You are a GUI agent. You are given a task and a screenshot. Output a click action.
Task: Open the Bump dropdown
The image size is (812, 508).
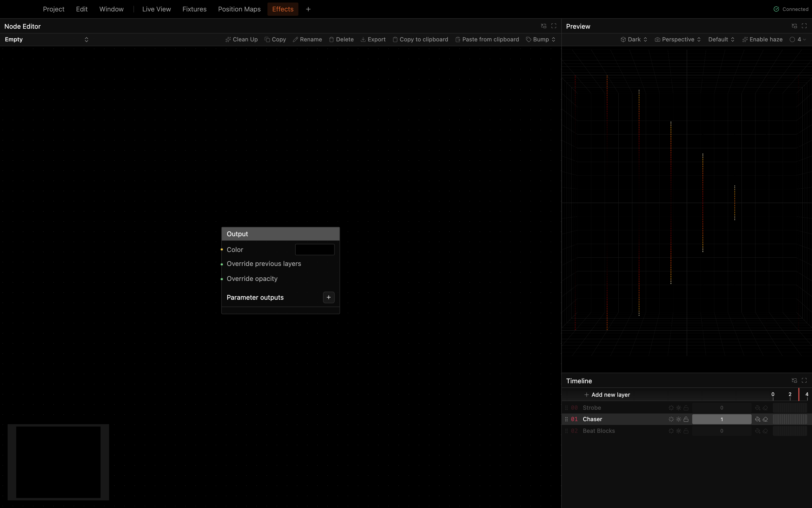540,39
